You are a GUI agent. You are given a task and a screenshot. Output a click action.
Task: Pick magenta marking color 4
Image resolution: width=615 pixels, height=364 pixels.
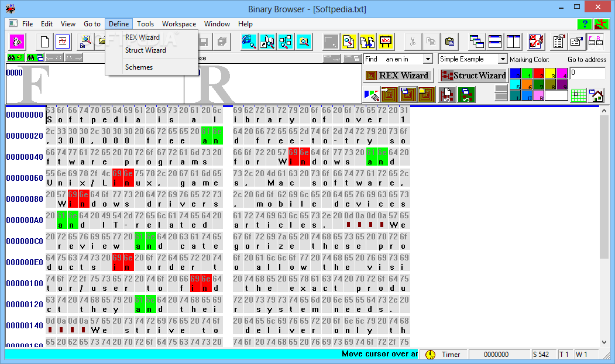562,73
